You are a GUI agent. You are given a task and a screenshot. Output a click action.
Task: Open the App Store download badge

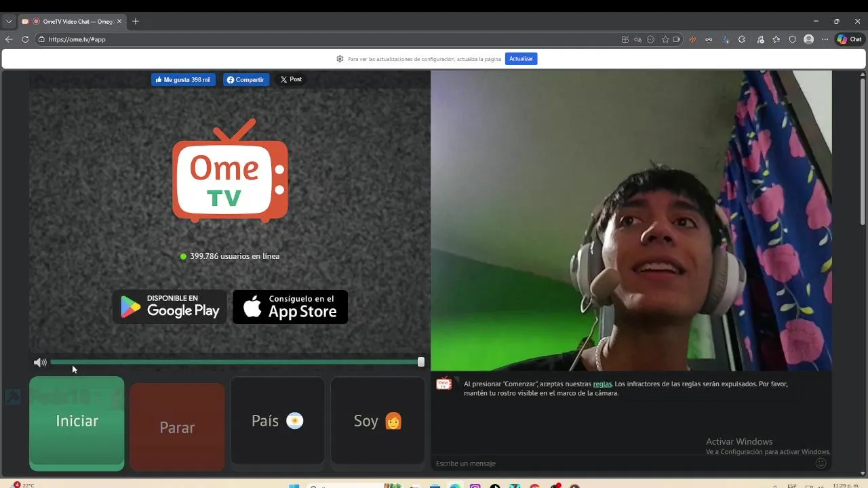[x=290, y=307]
